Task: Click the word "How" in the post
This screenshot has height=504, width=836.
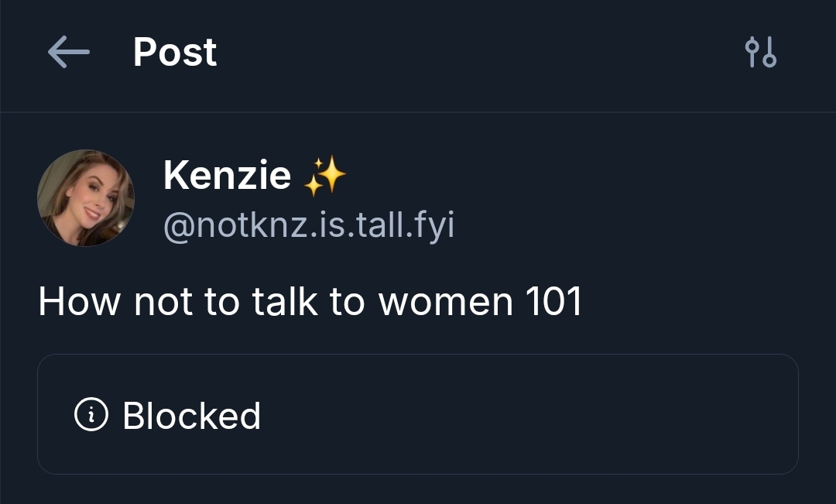Action: [x=79, y=301]
